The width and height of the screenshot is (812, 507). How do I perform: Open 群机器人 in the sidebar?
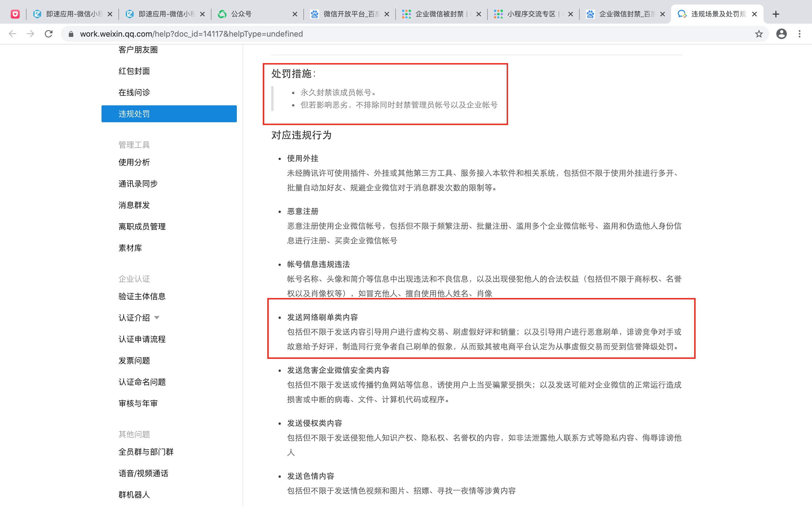134,494
